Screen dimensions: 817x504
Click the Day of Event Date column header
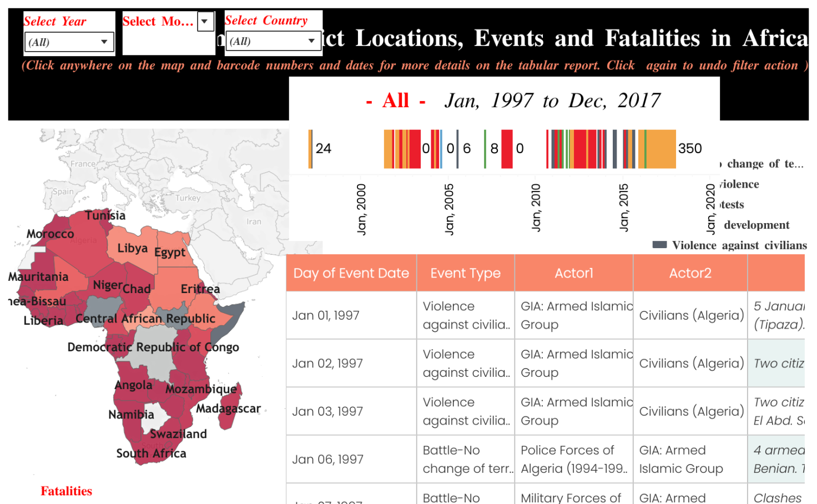coord(351,273)
